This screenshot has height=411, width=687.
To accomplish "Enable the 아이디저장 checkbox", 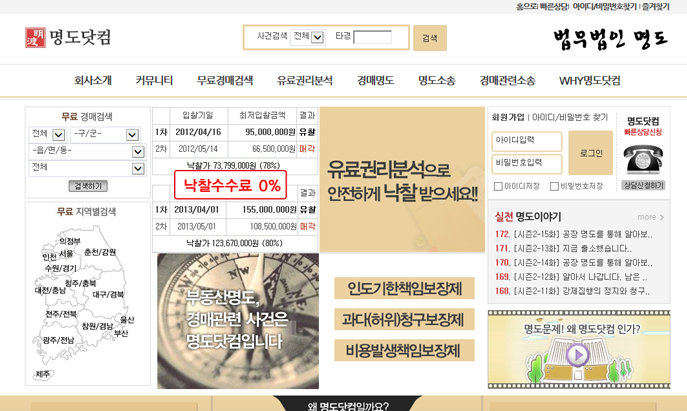I will pos(498,186).
